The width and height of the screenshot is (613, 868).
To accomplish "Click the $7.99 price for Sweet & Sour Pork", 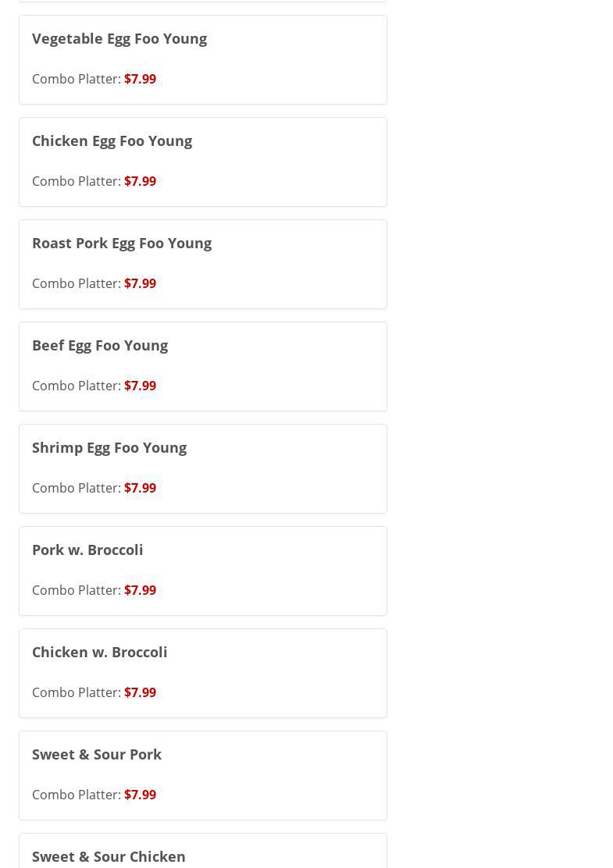I will click(x=141, y=795).
